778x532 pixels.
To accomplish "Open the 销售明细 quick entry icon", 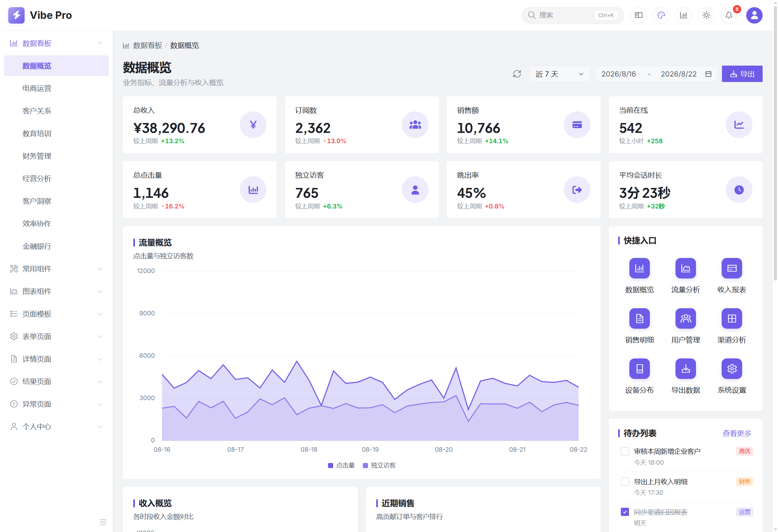I will (639, 318).
